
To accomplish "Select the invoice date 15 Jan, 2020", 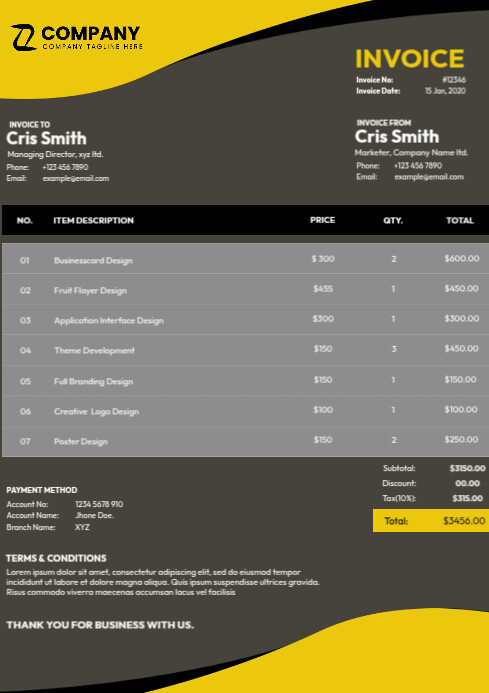I will [445, 91].
